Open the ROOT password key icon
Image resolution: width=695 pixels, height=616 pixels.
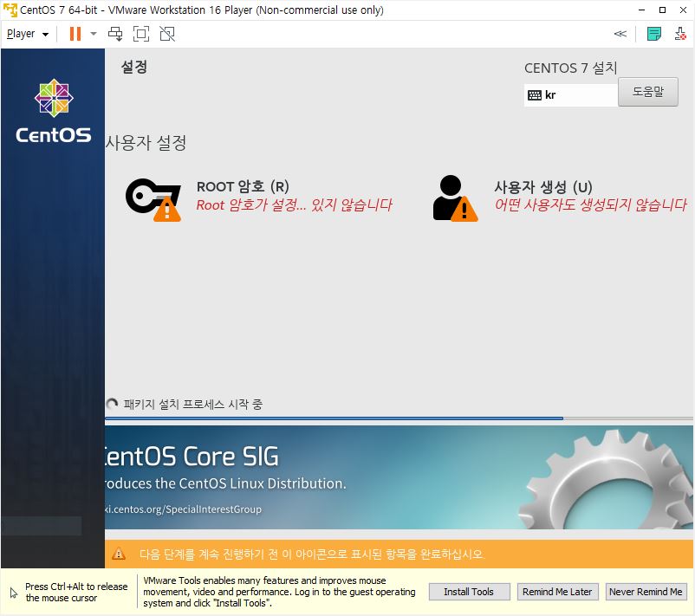click(153, 199)
